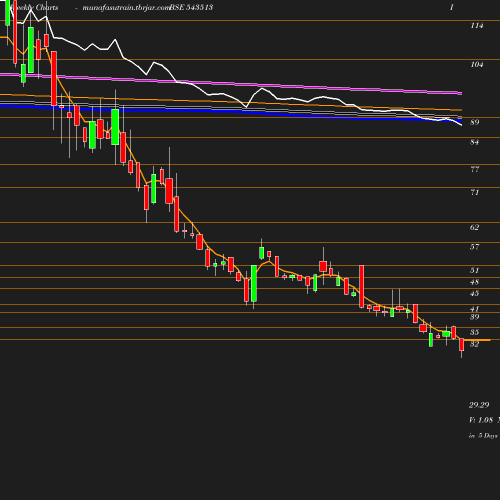
Task: Click the 32 price axis label
Action: [x=475, y=344]
